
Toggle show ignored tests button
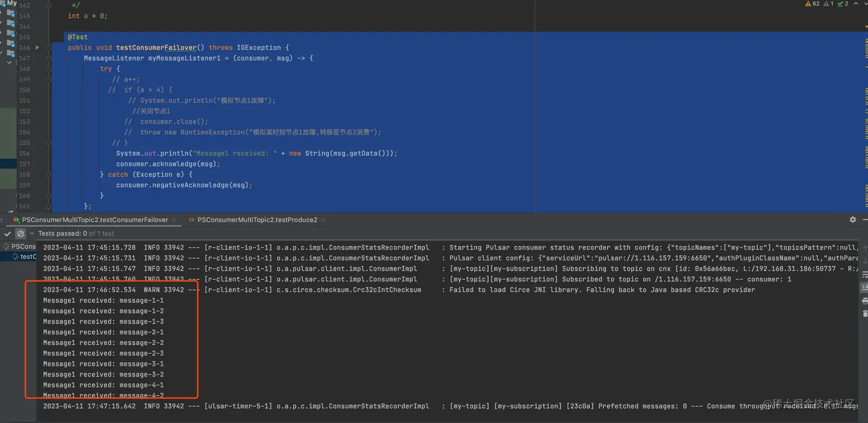click(21, 234)
